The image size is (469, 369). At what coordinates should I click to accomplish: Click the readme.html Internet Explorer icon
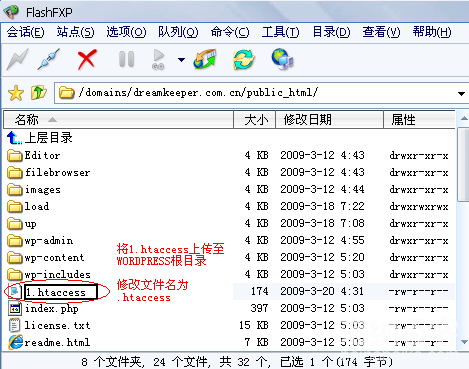(15, 342)
